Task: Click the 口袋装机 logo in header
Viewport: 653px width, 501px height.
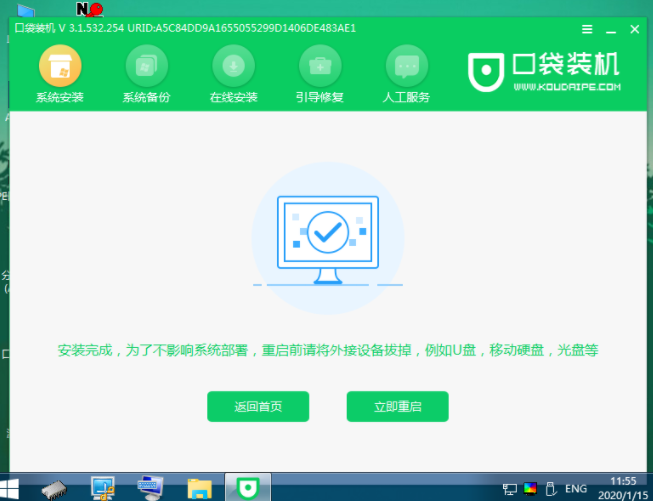Action: click(x=545, y=70)
